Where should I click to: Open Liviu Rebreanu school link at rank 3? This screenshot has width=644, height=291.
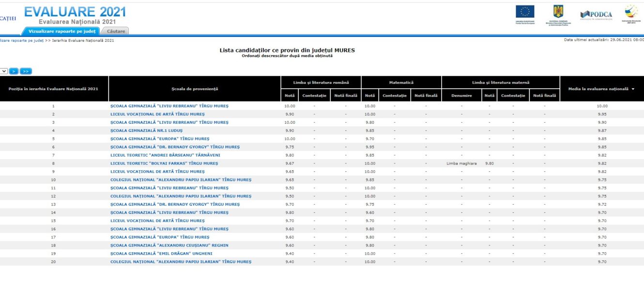coord(169,122)
